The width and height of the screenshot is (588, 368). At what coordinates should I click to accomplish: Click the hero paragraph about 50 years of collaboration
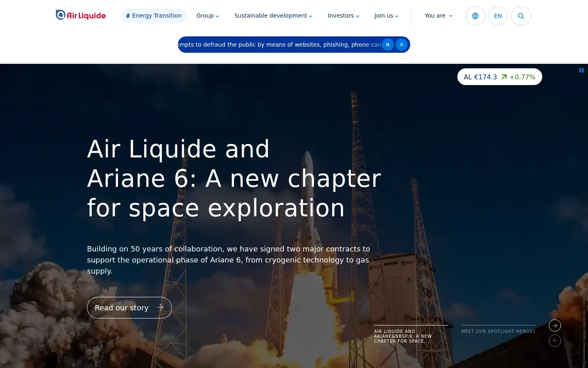[229, 260]
